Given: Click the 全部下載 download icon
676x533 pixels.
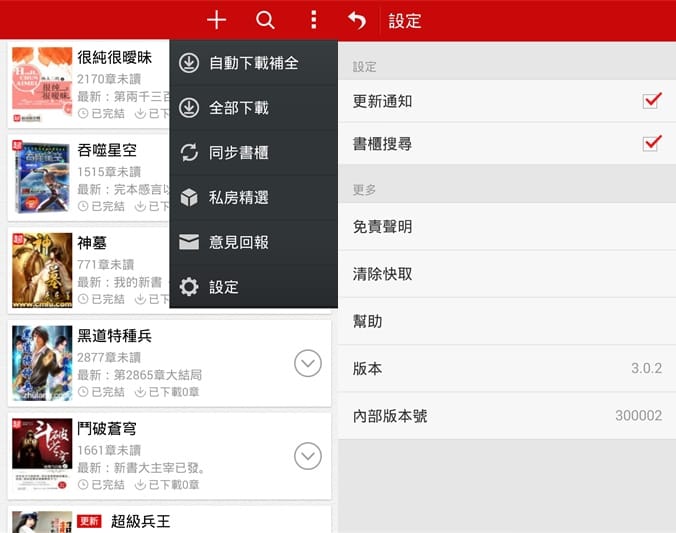Looking at the screenshot, I should pyautogui.click(x=189, y=108).
